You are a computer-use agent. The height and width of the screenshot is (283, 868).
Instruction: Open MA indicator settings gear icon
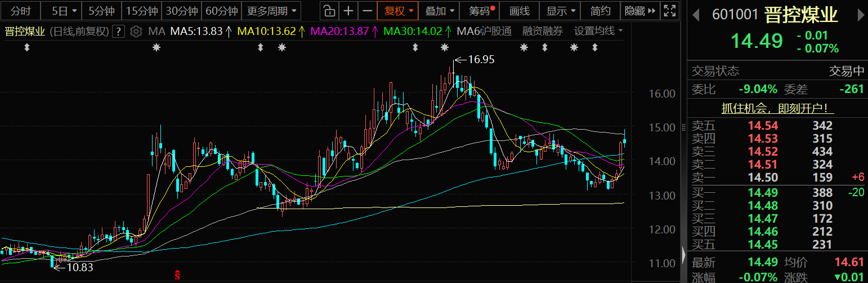(135, 32)
